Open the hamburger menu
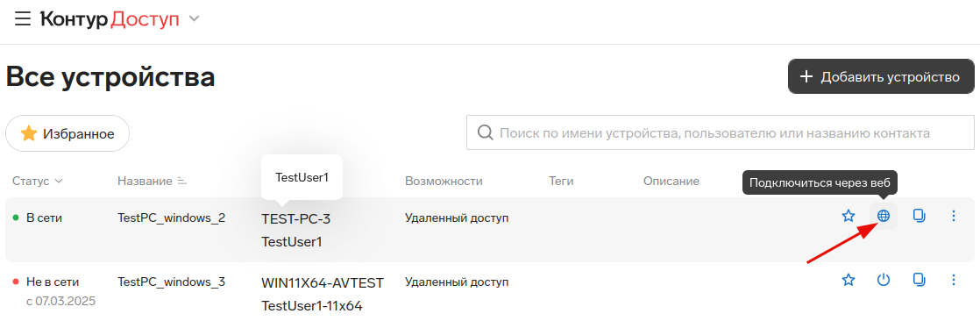980x321 pixels. pos(23,19)
